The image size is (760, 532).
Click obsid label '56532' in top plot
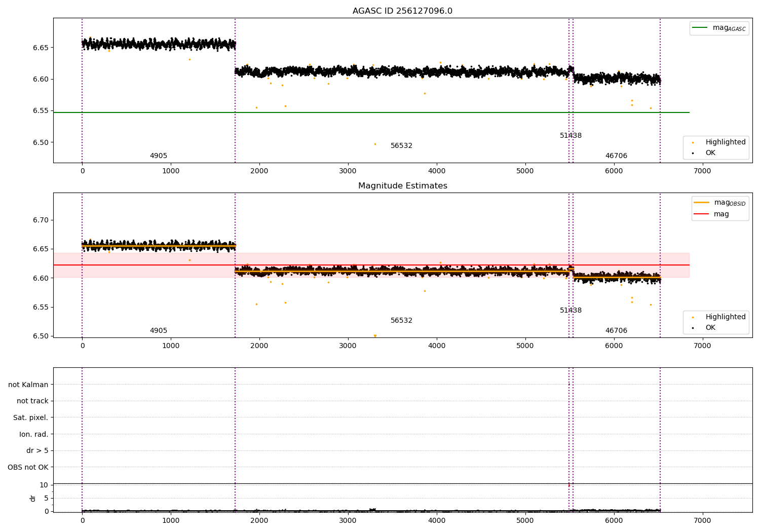point(401,146)
